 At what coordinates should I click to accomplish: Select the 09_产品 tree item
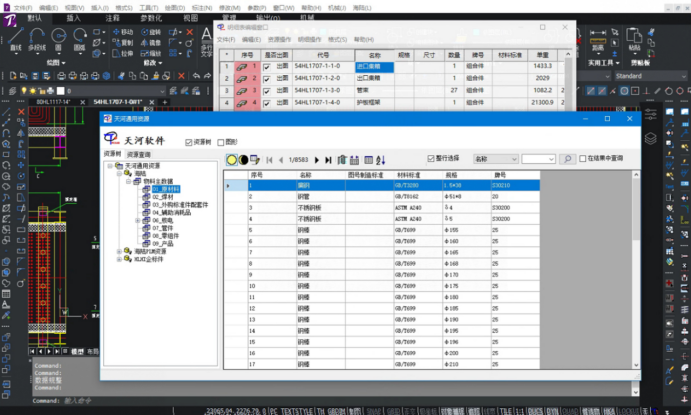pos(163,243)
